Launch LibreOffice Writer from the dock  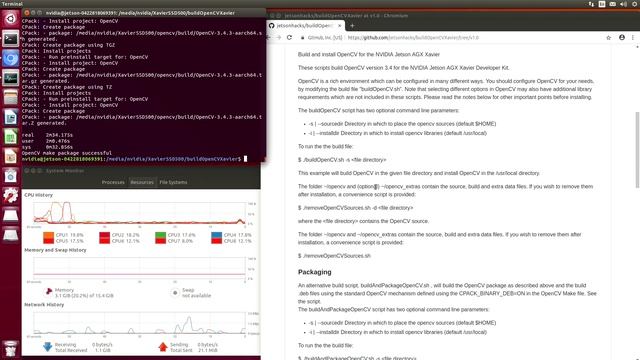pyautogui.click(x=11, y=117)
